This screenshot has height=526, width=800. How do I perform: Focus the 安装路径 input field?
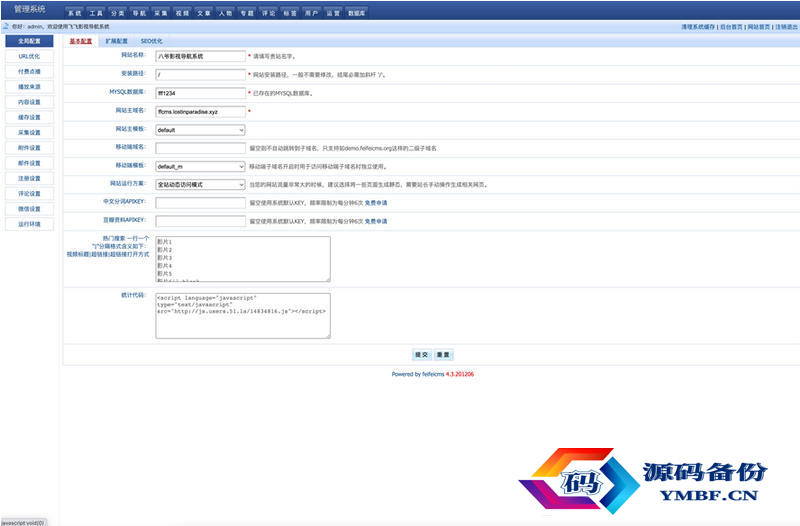click(201, 74)
